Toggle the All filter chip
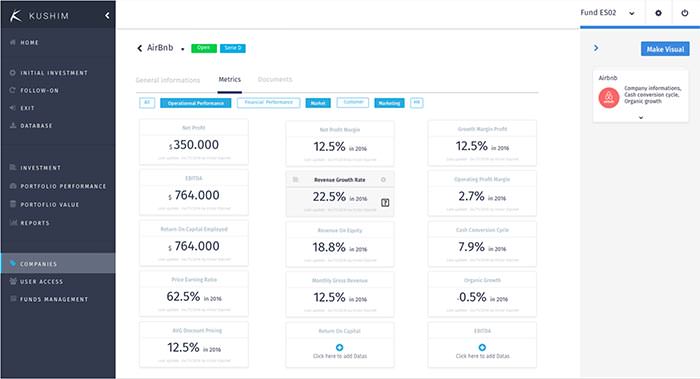The height and width of the screenshot is (379, 700). [x=147, y=103]
